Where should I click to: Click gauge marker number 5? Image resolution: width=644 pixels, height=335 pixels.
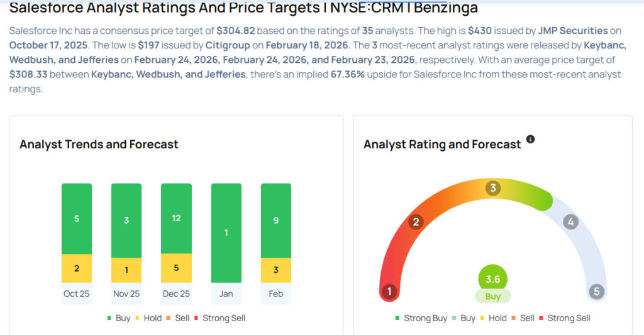(596, 291)
